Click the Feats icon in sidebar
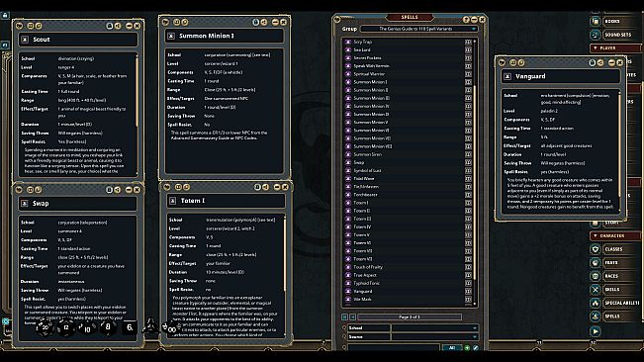644x362 pixels. 596,263
